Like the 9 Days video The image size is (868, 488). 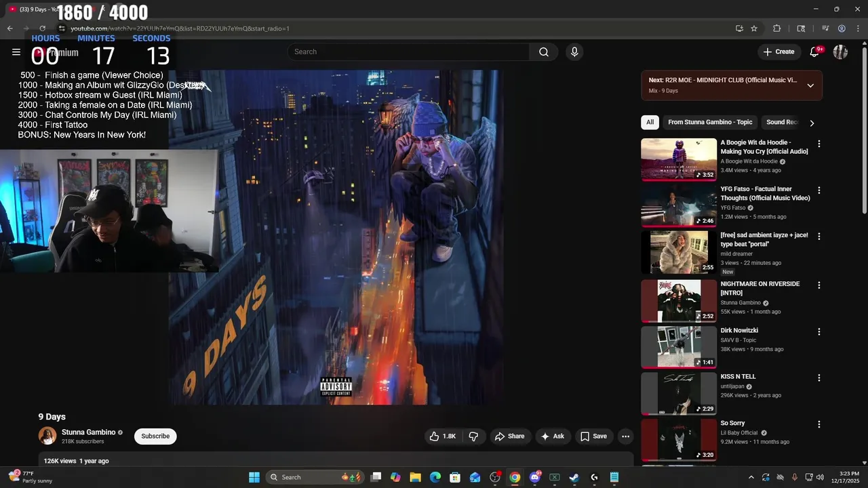click(x=442, y=436)
